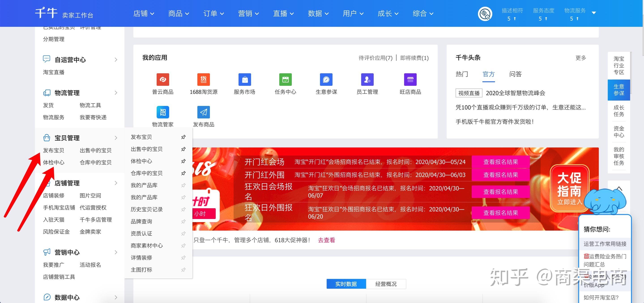Open the 数据 dropdown menu
Screen dimensions: 644x303
coord(318,13)
